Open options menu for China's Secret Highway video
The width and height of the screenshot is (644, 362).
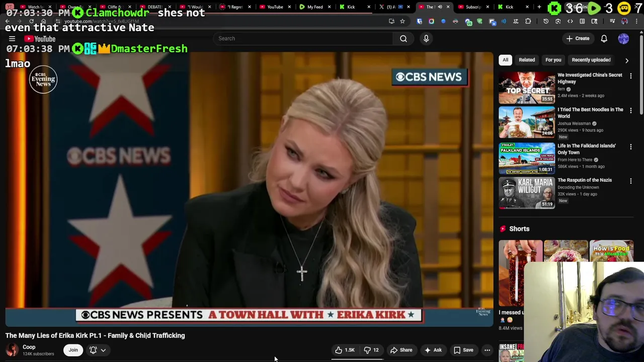pyautogui.click(x=631, y=76)
